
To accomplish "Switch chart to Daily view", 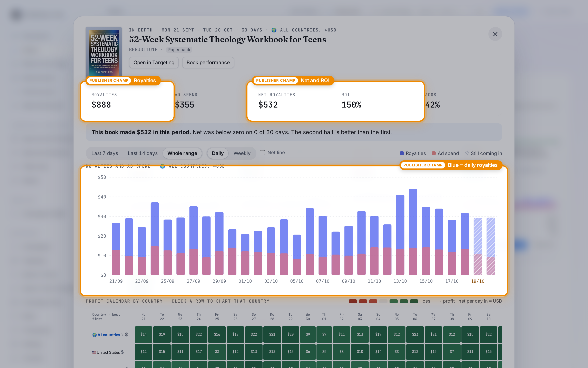I will [x=217, y=153].
